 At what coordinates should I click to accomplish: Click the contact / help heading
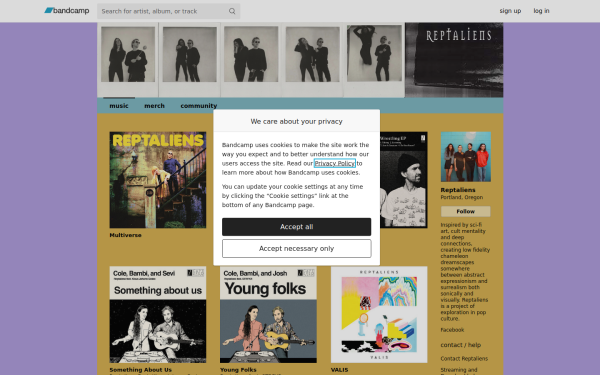tap(460, 345)
